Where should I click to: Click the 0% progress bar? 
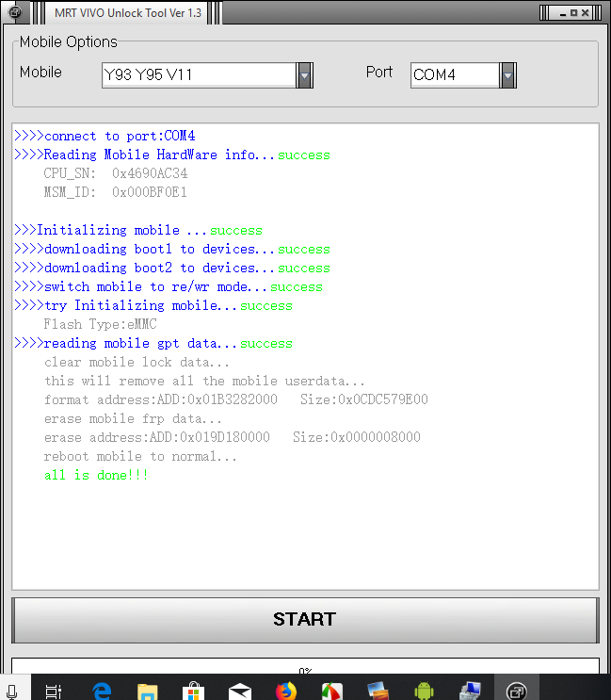(305, 665)
